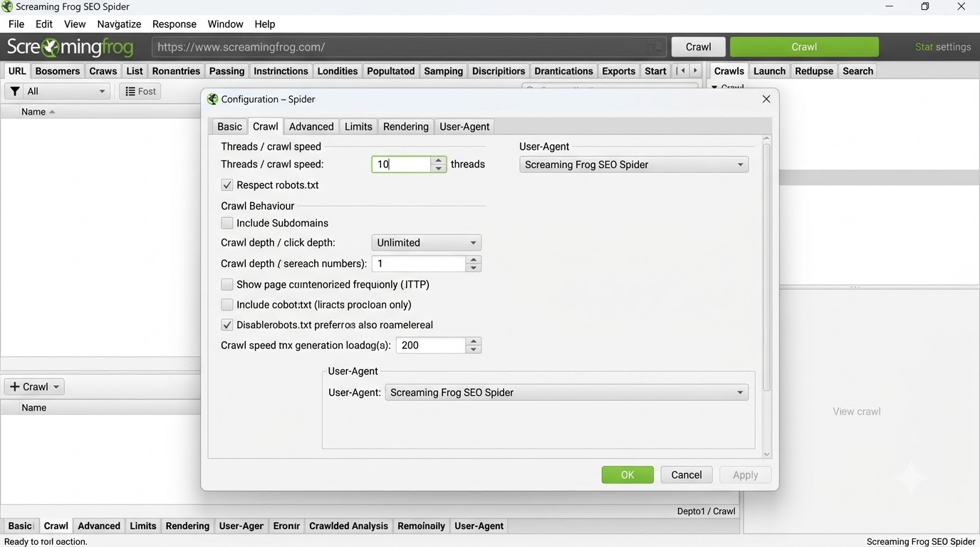This screenshot has width=980, height=547.
Task: Open the + Crawl dropdown button
Action: pos(34,387)
